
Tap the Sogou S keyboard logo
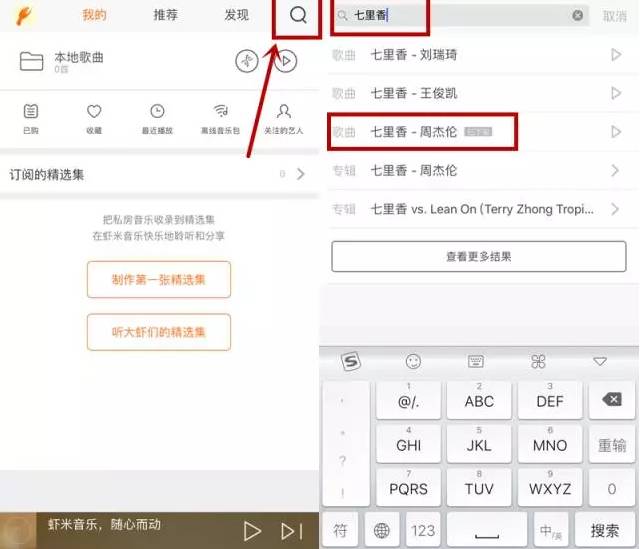point(351,362)
